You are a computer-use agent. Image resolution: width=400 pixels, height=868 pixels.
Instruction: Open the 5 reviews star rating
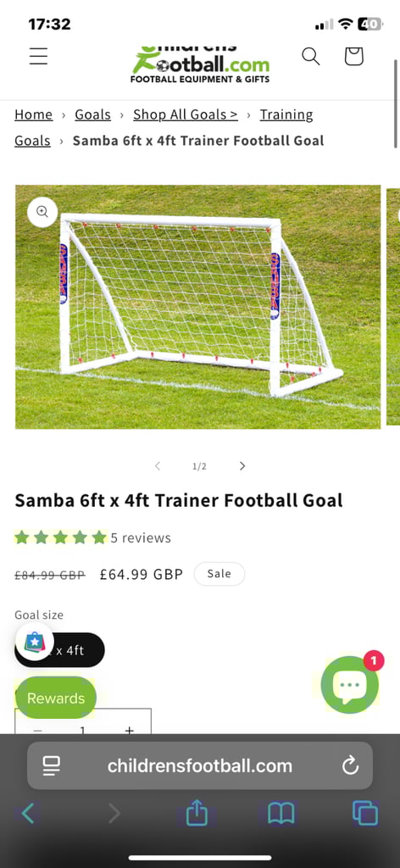click(92, 537)
